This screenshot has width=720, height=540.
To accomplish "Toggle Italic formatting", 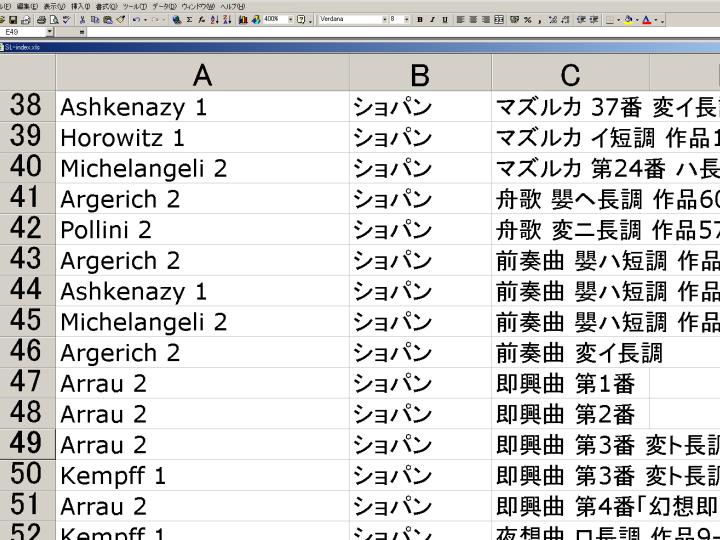I will click(432, 20).
